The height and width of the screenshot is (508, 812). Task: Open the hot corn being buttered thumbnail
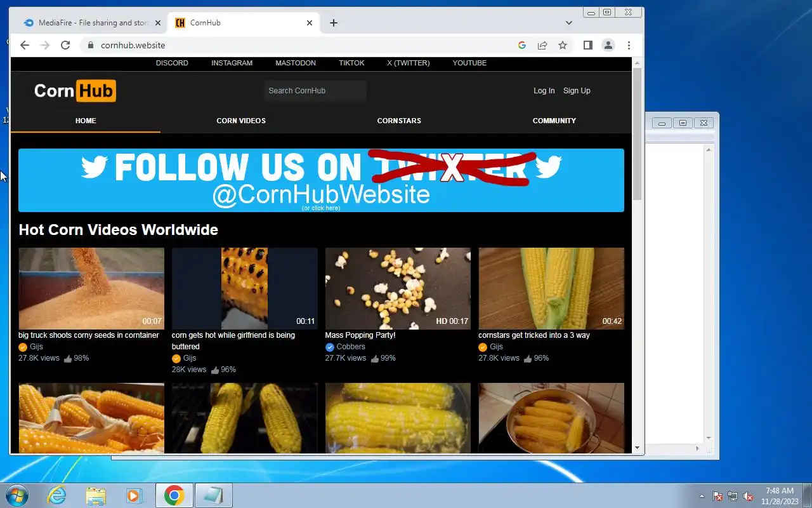(244, 288)
